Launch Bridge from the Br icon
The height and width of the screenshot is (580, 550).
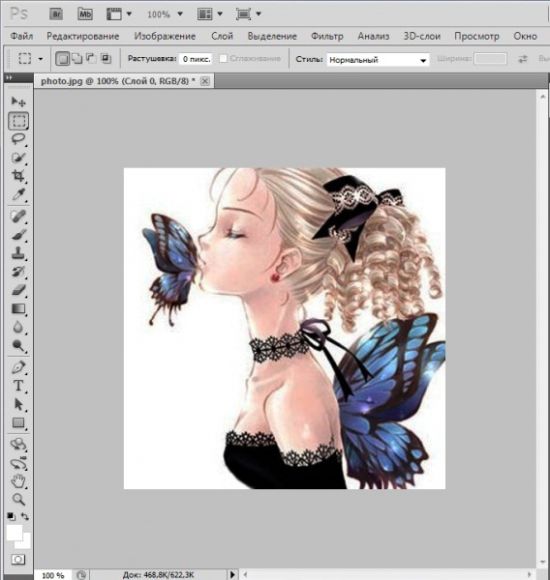56,14
